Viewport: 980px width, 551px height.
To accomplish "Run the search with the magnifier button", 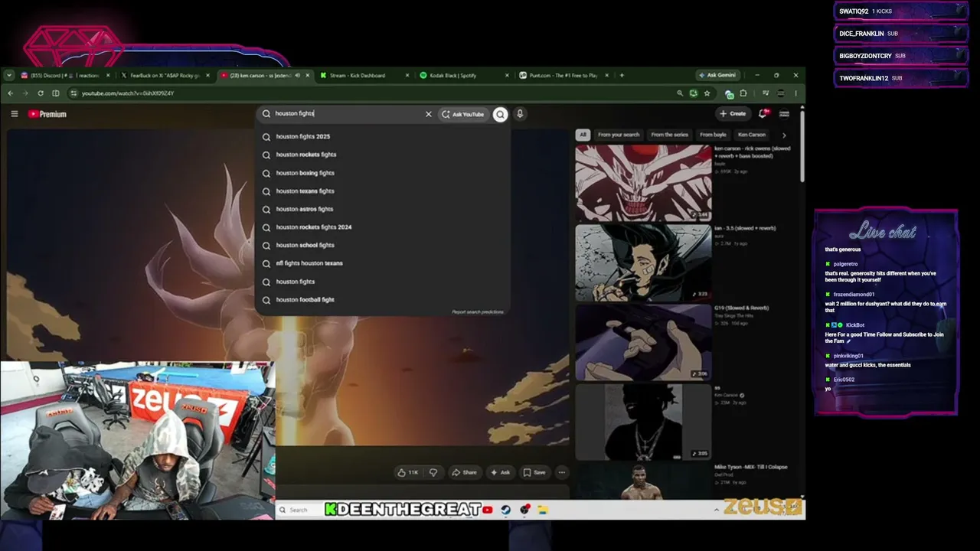I will (500, 114).
